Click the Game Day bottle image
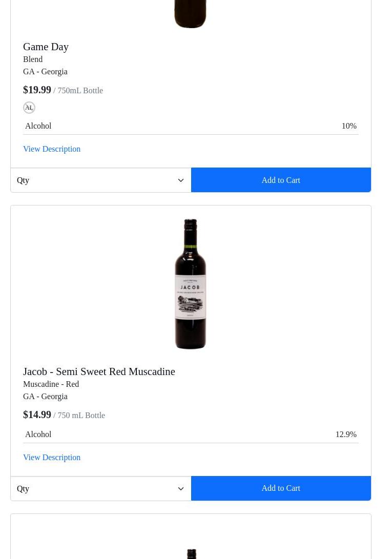 (x=191, y=14)
